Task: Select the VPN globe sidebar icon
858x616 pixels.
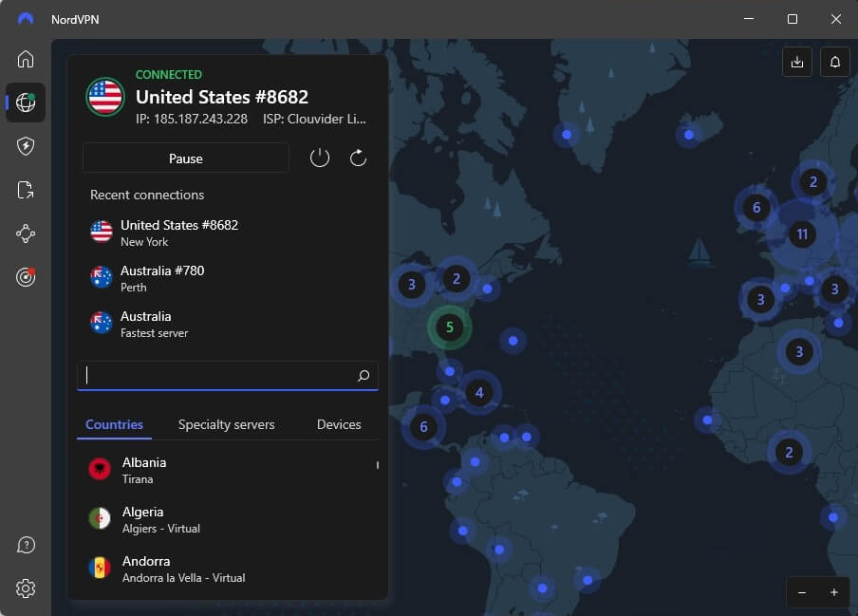Action: tap(26, 103)
